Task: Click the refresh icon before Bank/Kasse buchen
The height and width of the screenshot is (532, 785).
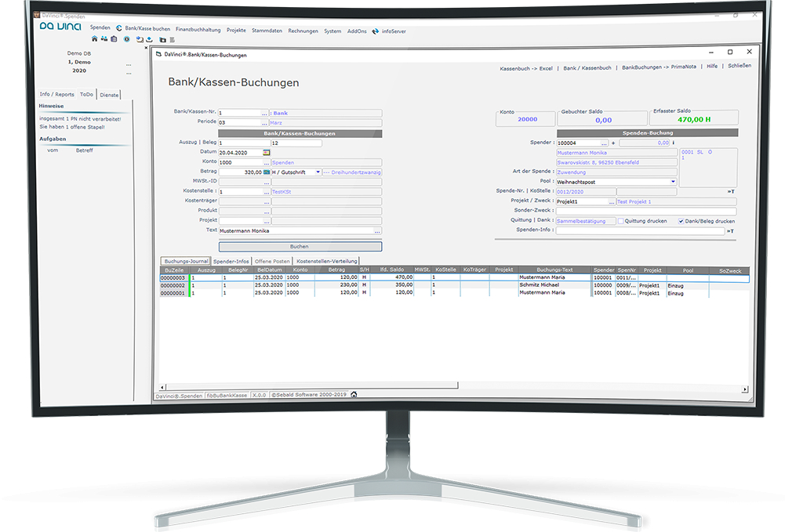Action: pyautogui.click(x=118, y=28)
